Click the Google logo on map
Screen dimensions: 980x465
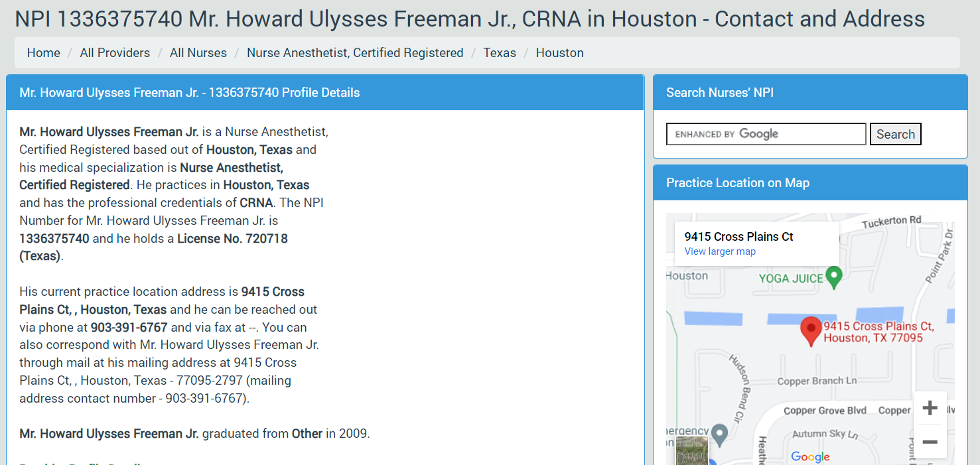pyautogui.click(x=810, y=457)
